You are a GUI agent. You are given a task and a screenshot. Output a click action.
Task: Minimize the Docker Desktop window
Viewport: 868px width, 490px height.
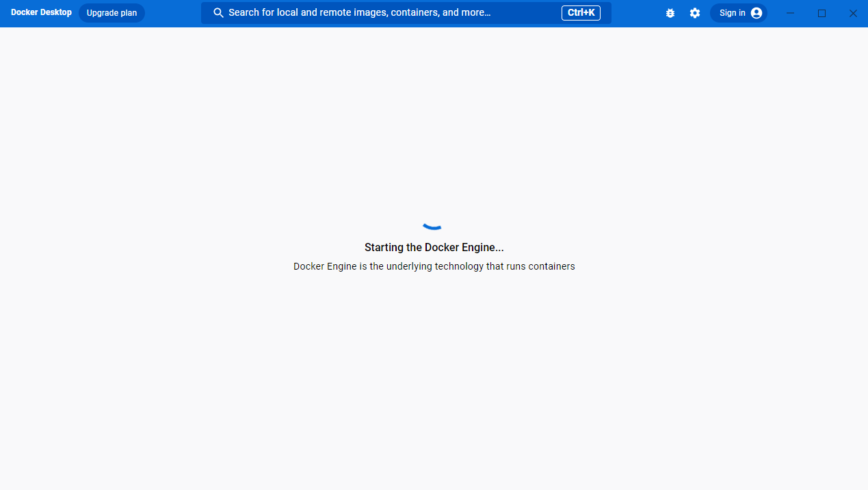point(790,13)
